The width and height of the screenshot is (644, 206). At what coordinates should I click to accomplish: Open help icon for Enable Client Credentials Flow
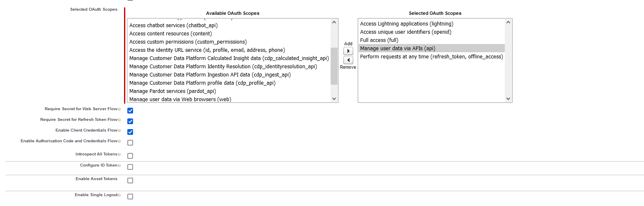120,131
